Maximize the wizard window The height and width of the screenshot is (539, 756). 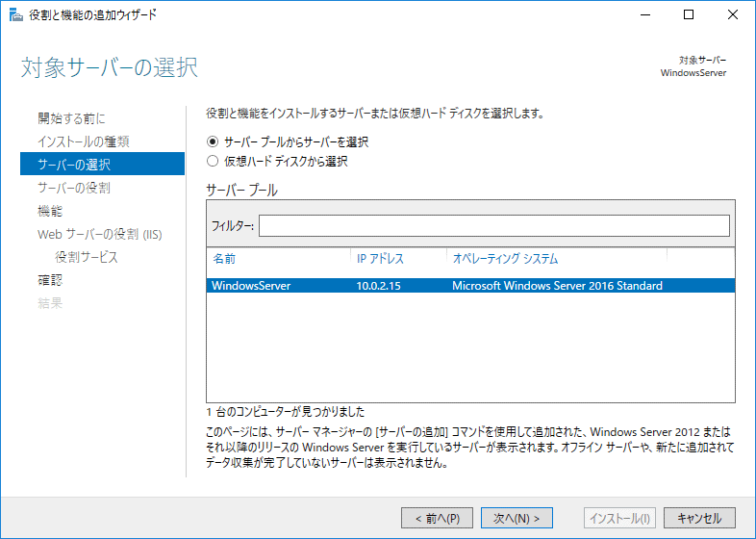click(687, 14)
